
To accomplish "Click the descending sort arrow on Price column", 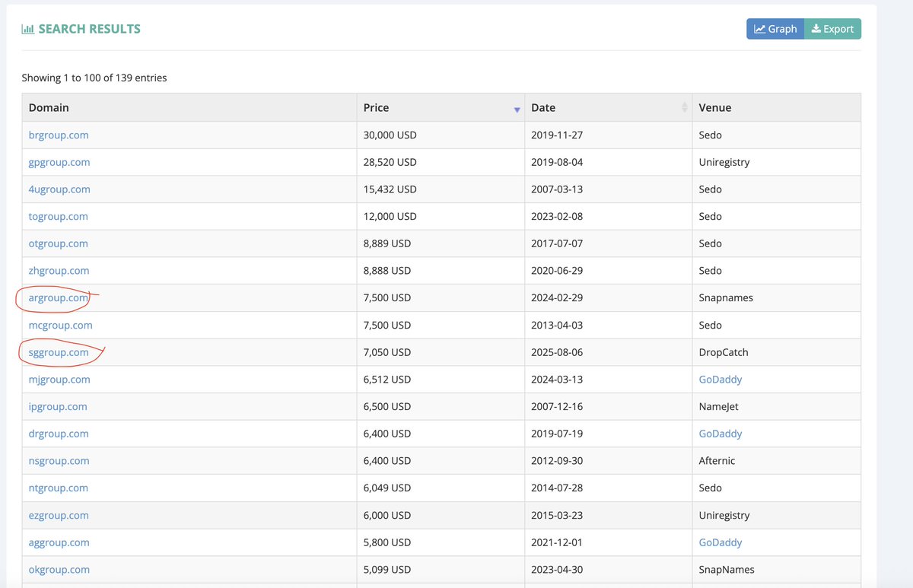I will (517, 109).
